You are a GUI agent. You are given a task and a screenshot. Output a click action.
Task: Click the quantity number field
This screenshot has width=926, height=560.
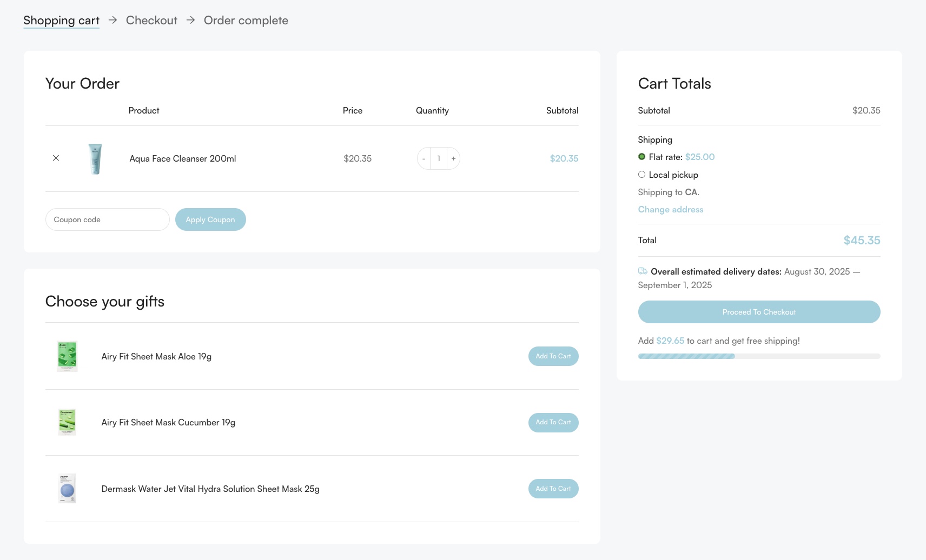coord(439,158)
